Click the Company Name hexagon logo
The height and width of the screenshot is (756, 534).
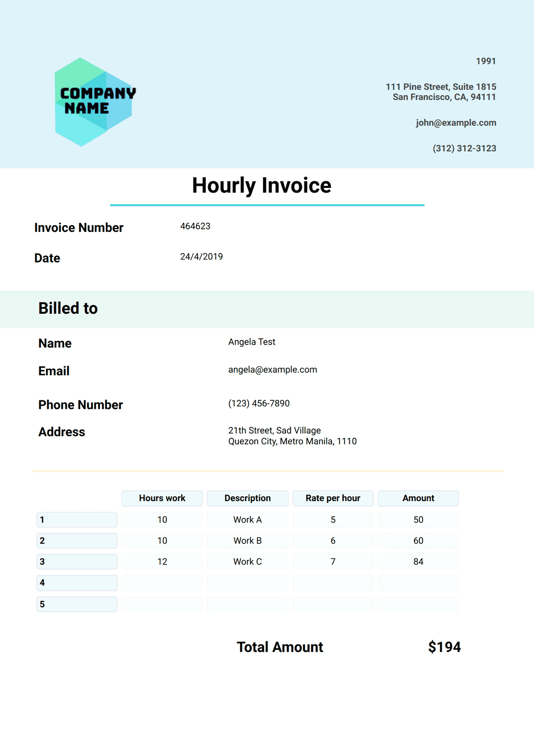tap(95, 102)
